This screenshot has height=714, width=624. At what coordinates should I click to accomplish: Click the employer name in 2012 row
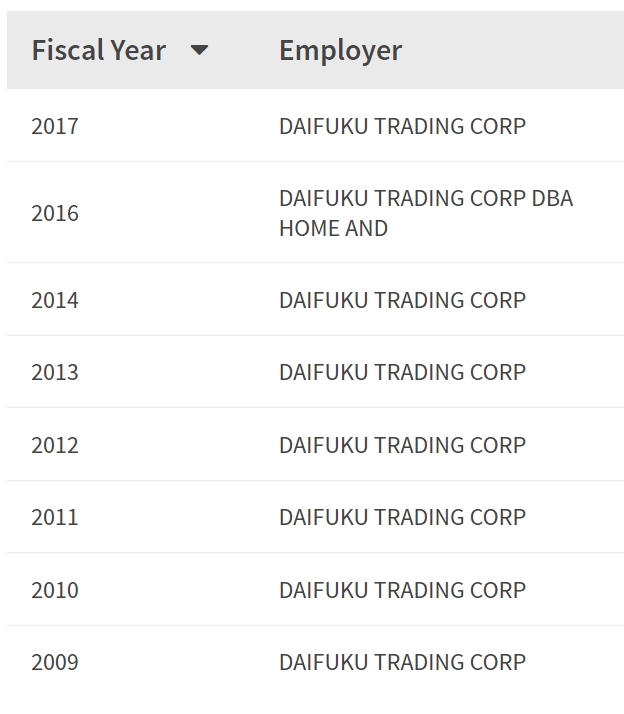click(402, 445)
